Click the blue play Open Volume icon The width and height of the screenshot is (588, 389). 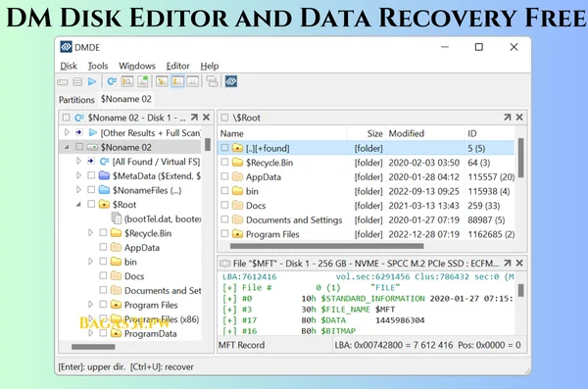92,81
